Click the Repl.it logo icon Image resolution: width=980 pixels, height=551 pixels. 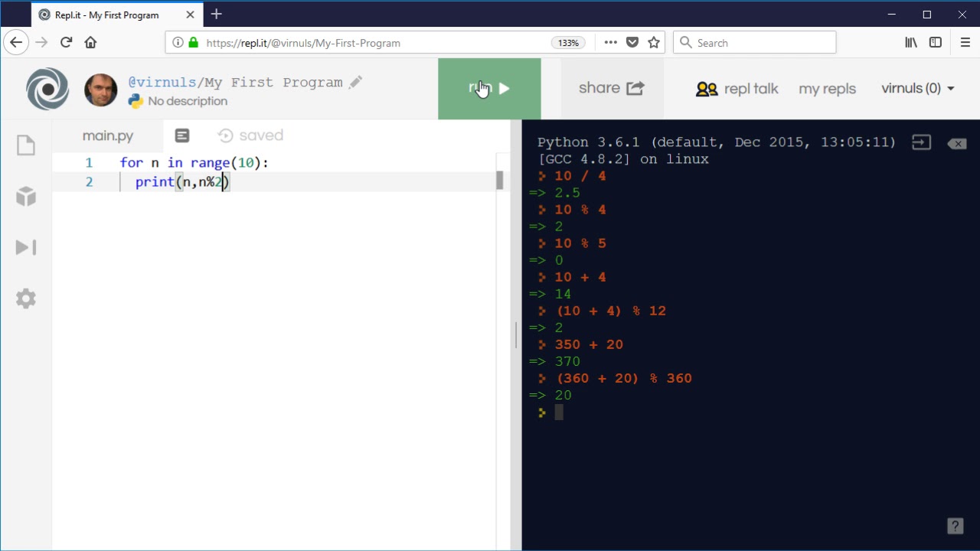point(47,89)
